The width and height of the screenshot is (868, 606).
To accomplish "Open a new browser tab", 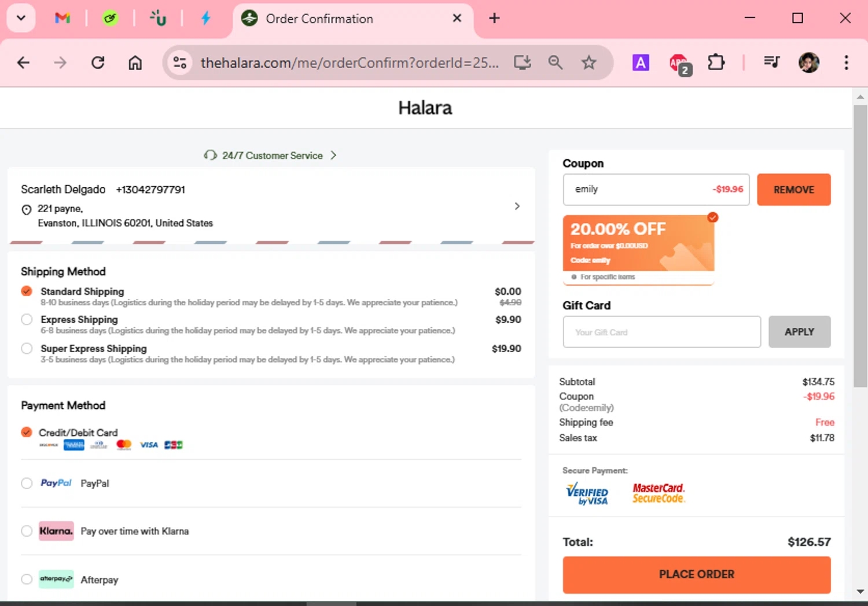I will (494, 18).
